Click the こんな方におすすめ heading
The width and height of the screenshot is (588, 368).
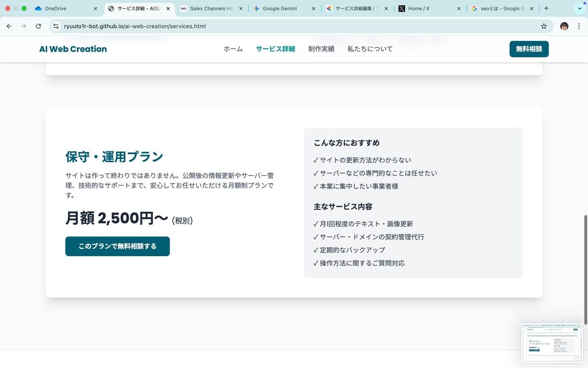coord(347,143)
